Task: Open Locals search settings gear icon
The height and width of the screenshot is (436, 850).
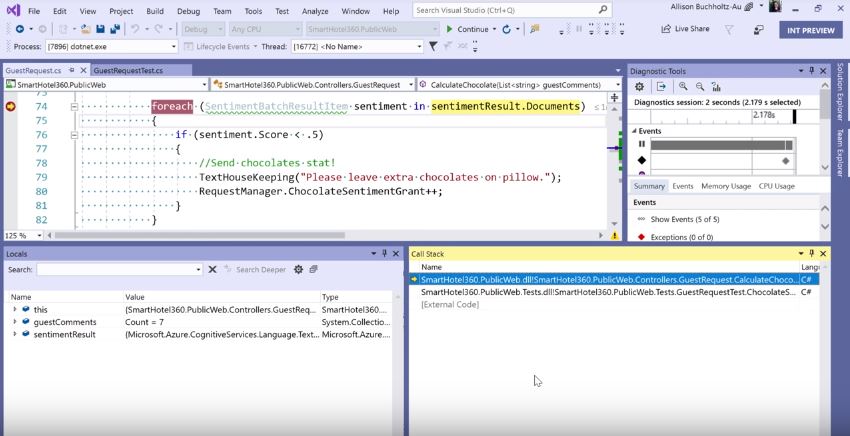Action: tap(298, 269)
